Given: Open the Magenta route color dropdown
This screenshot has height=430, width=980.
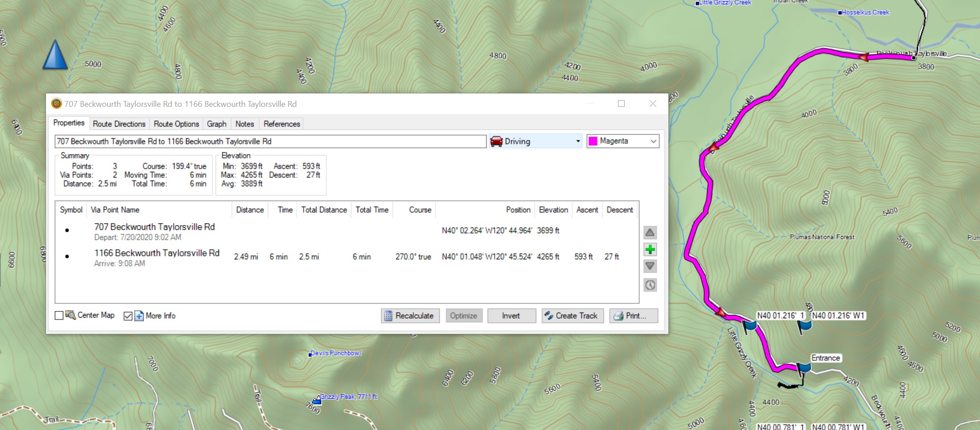Looking at the screenshot, I should pos(623,141).
